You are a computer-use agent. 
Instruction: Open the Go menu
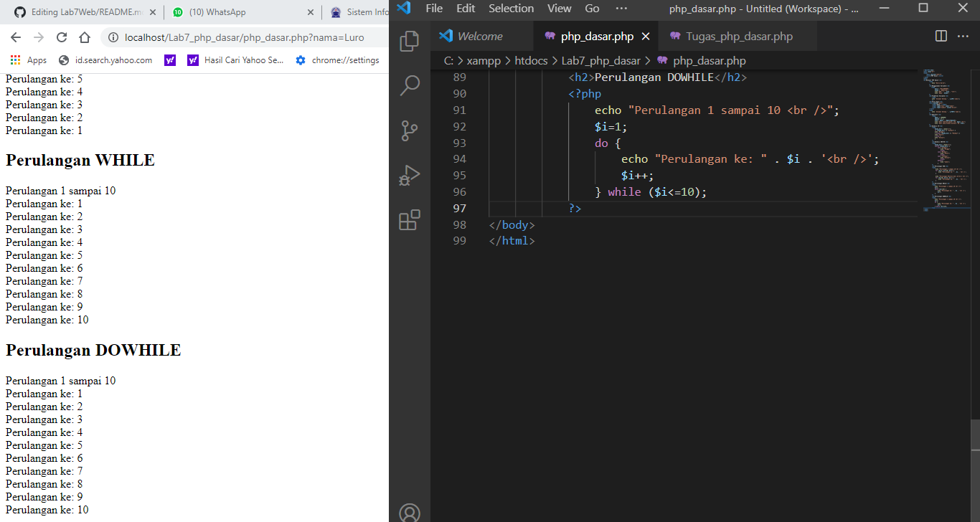tap(592, 9)
